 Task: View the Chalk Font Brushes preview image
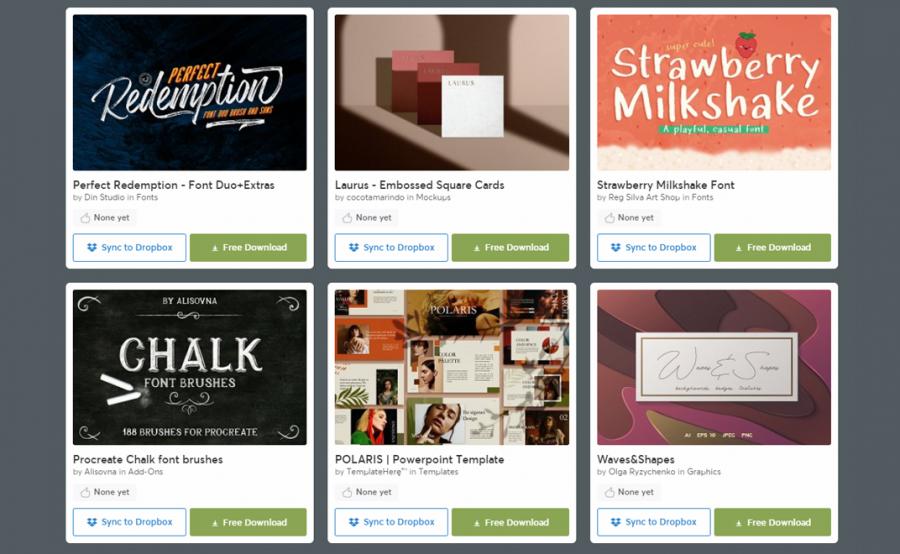tap(190, 367)
